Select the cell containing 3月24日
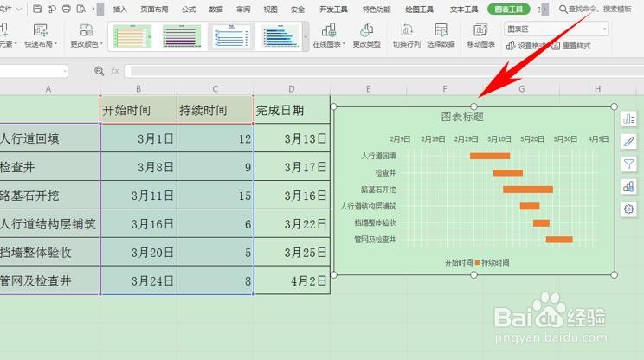Viewport: 644px width, 360px height. click(x=138, y=280)
